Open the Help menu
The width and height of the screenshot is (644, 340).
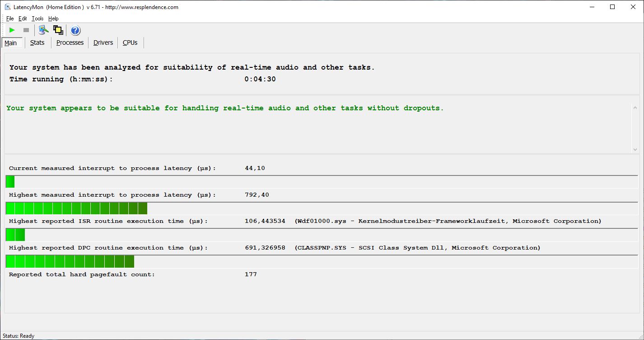pos(53,19)
